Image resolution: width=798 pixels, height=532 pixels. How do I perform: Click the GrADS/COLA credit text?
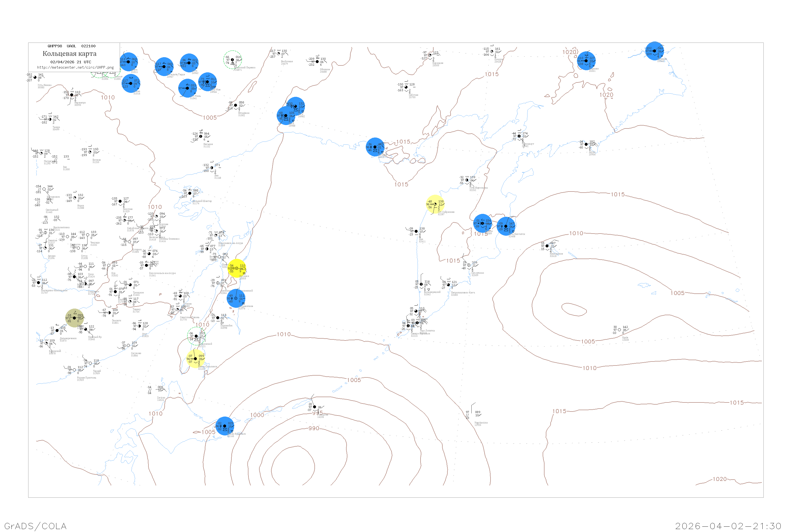(x=35, y=526)
